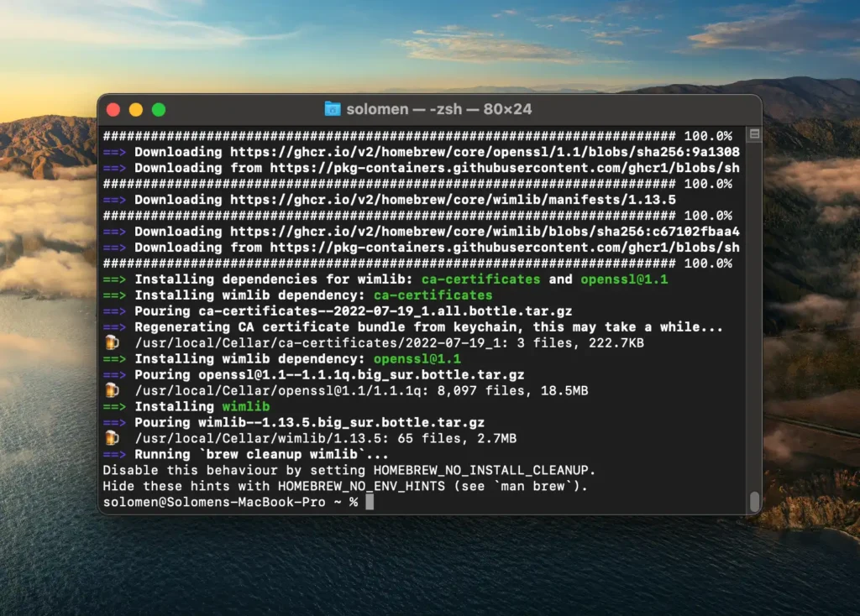The width and height of the screenshot is (860, 616).
Task: Click the terminal vertical scrollbar thumb
Action: click(755, 501)
